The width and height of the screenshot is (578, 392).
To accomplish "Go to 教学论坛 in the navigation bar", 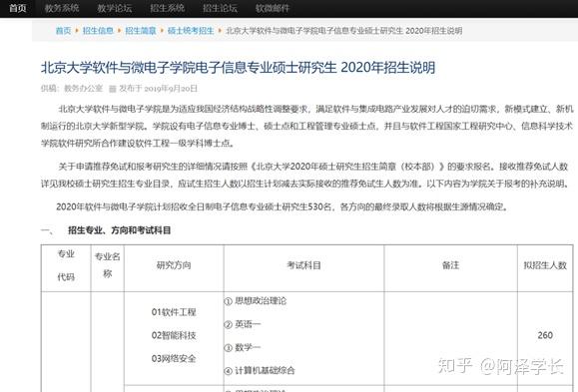I will pos(114,8).
